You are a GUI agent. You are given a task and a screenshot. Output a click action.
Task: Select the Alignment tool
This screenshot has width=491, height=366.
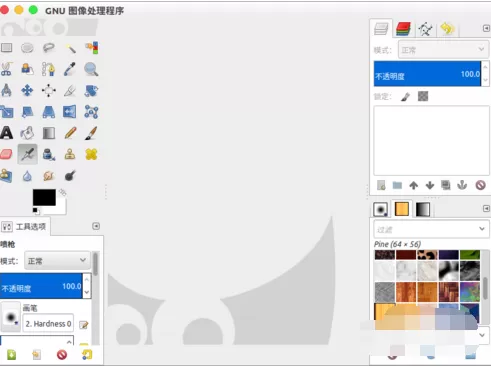click(x=49, y=90)
